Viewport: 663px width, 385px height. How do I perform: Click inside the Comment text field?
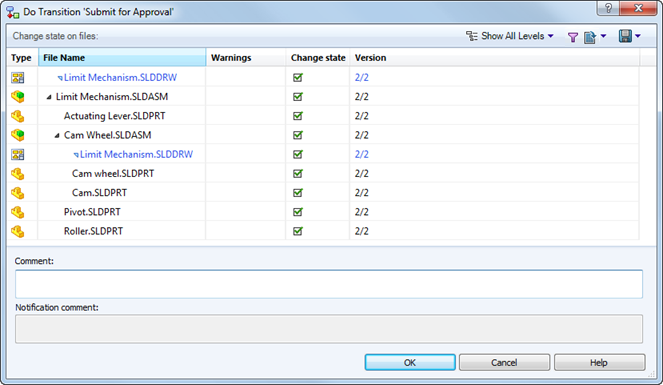(x=329, y=284)
